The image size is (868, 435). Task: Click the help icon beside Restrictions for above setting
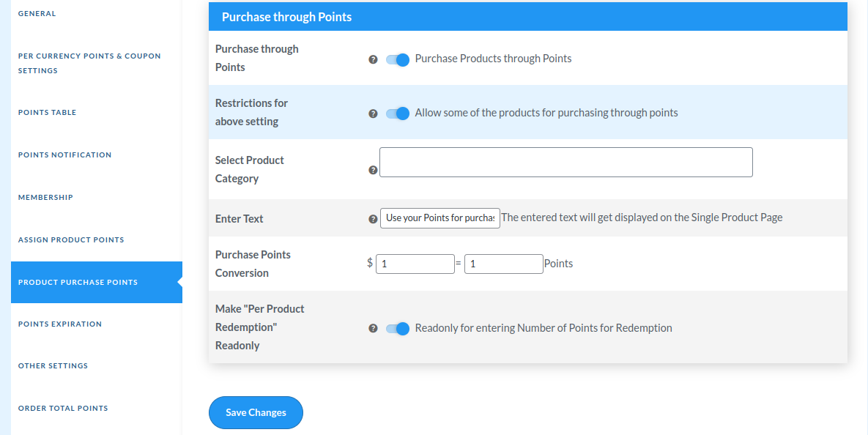tap(373, 114)
